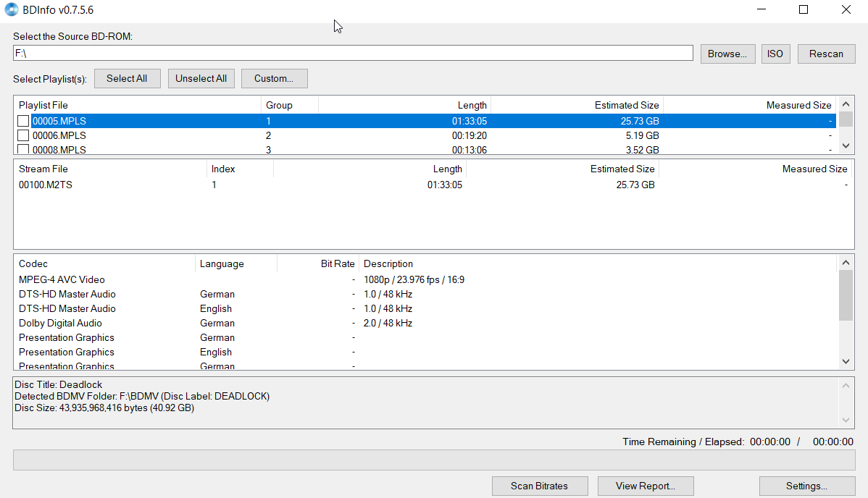Check the 00006.MPLS playlist checkbox
Screen dimensions: 868x498
click(22, 135)
